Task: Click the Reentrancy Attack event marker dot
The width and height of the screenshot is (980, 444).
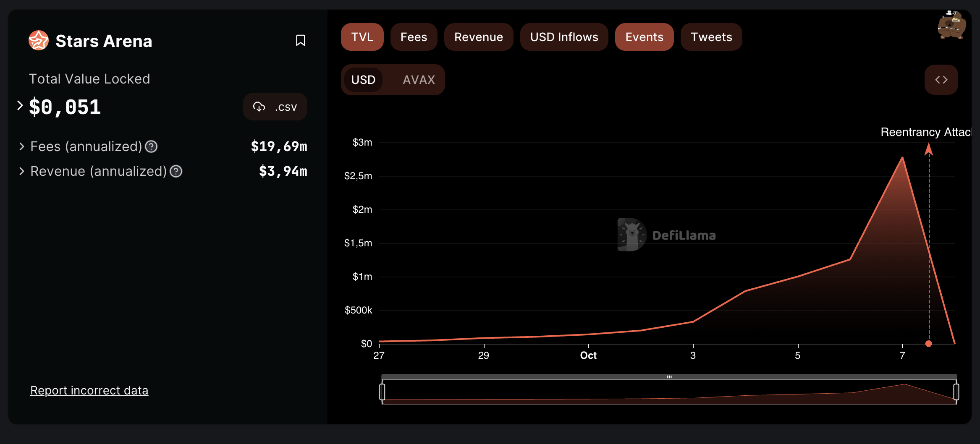Action: click(x=929, y=344)
